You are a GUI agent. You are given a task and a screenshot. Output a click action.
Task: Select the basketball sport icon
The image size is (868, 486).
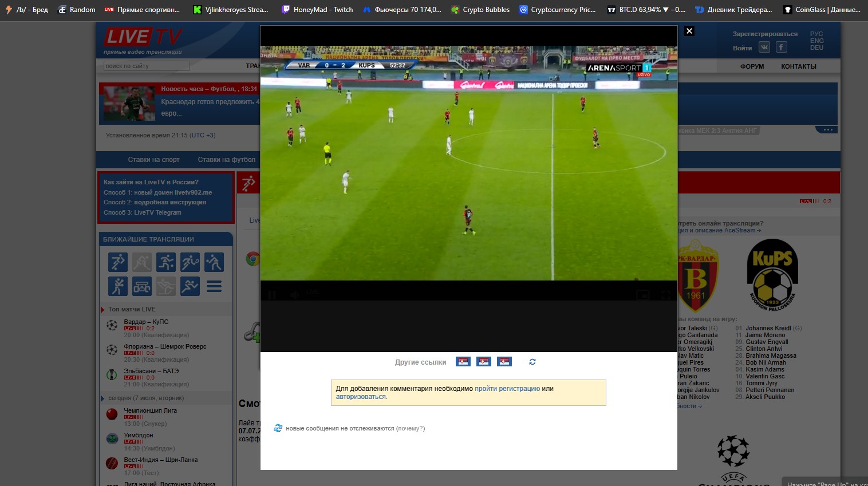(166, 262)
